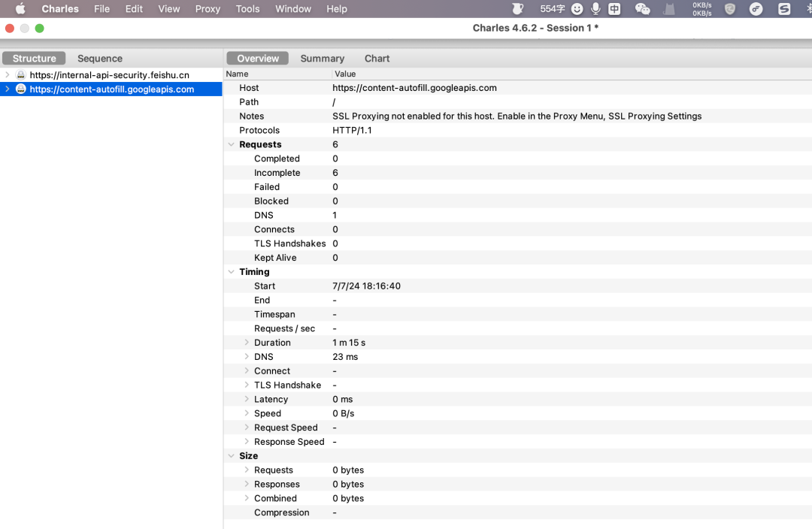The width and height of the screenshot is (812, 529).
Task: Click the Start time 7/7/24 18:16:40
Action: [367, 286]
